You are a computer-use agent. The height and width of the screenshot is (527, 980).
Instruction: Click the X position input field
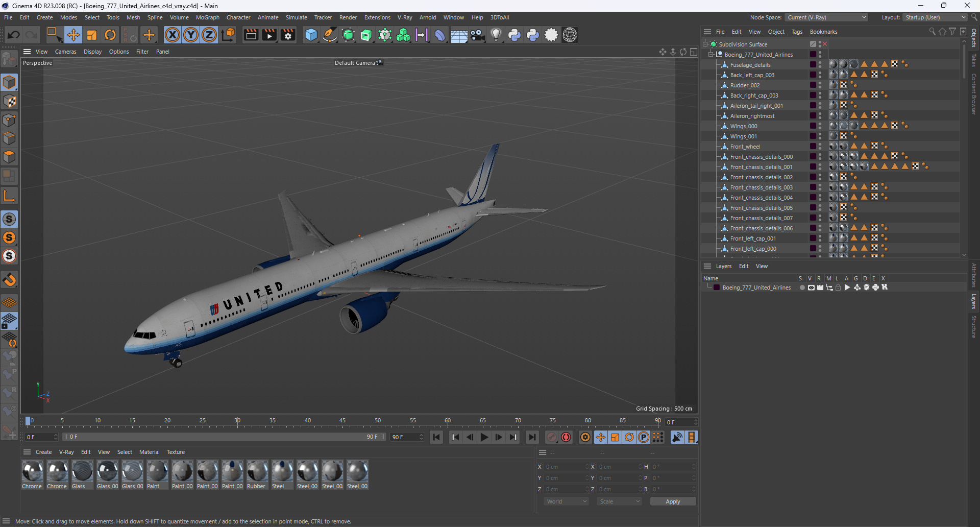click(x=566, y=467)
